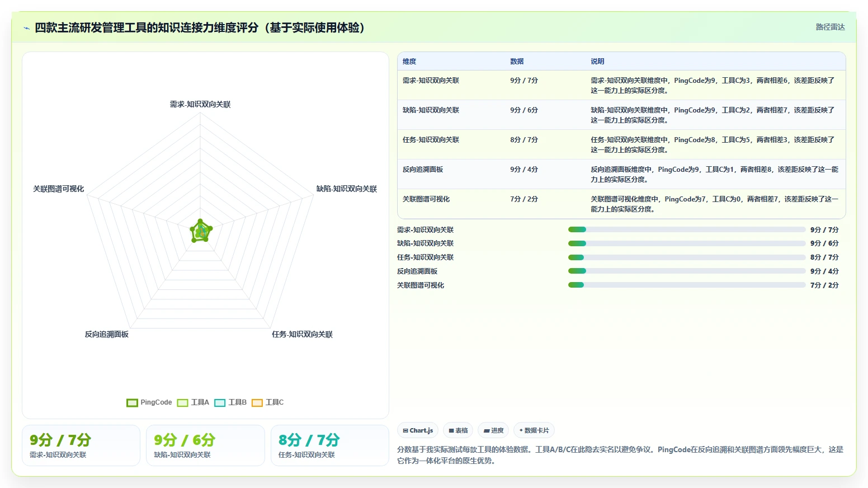Click the 路径雷达 label in header
868x488 pixels.
point(830,27)
